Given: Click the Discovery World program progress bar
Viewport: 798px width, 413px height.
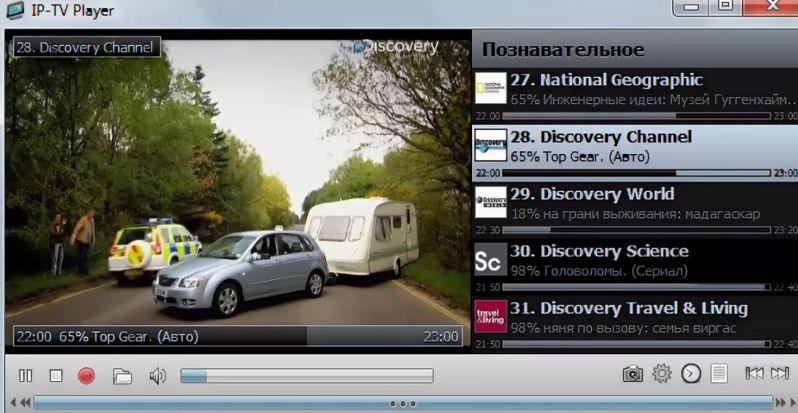Looking at the screenshot, I should pos(636,230).
